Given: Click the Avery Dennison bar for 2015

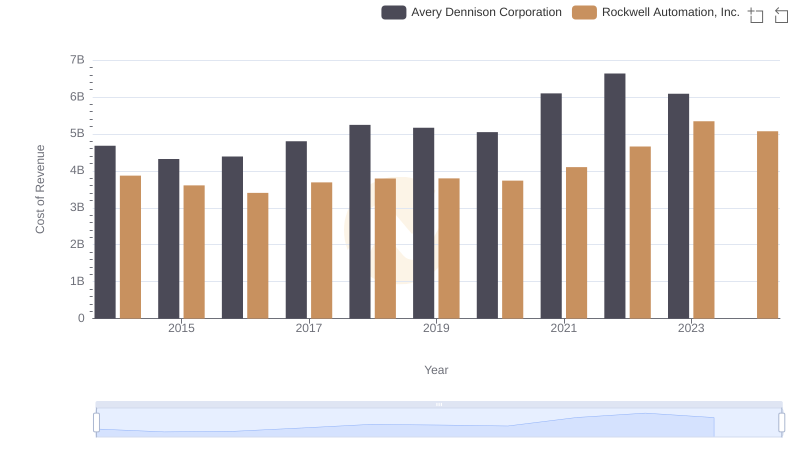Looking at the screenshot, I should tap(168, 239).
